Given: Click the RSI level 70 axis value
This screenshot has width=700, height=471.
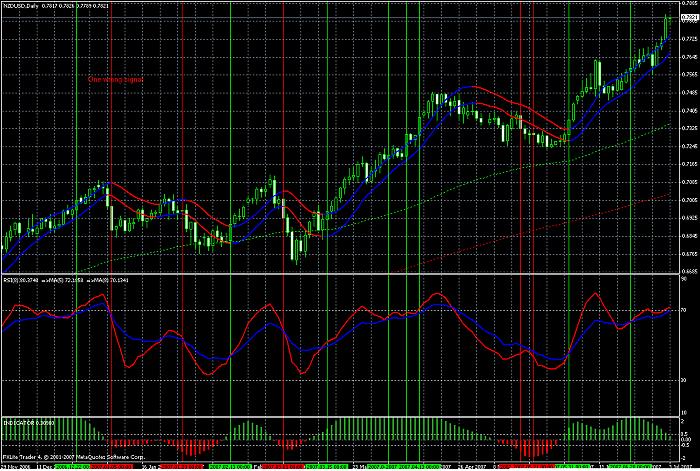Looking at the screenshot, I should (x=683, y=309).
